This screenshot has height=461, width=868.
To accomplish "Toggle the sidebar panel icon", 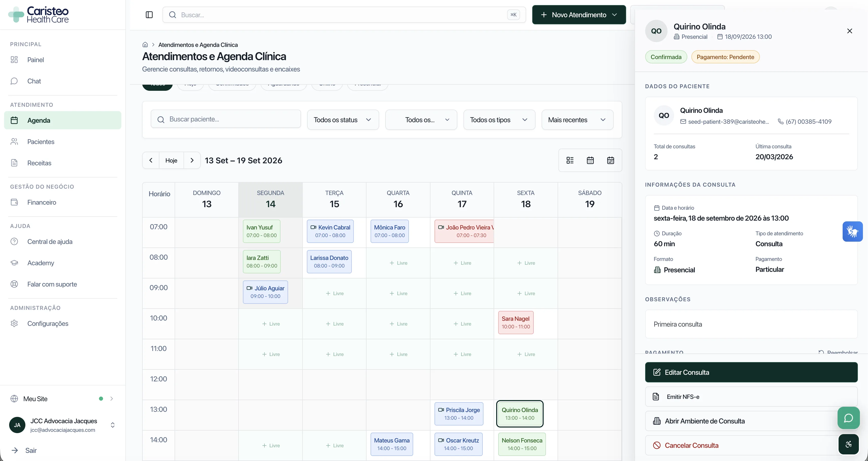I will pos(149,15).
